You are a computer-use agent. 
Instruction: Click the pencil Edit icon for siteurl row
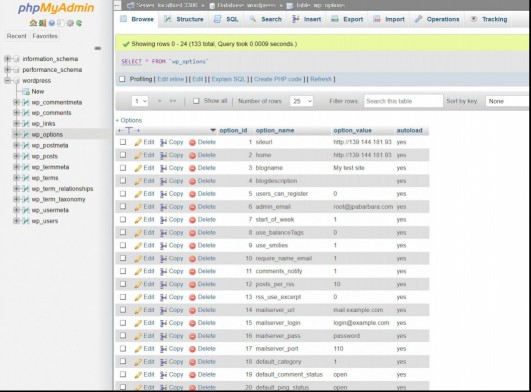pyautogui.click(x=138, y=143)
